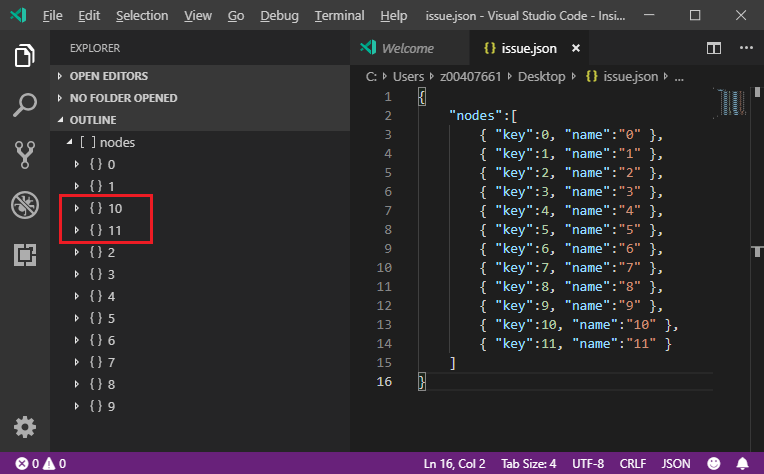Click Tab Size: 4 in status bar
Image resolution: width=764 pixels, height=474 pixels.
click(x=529, y=463)
